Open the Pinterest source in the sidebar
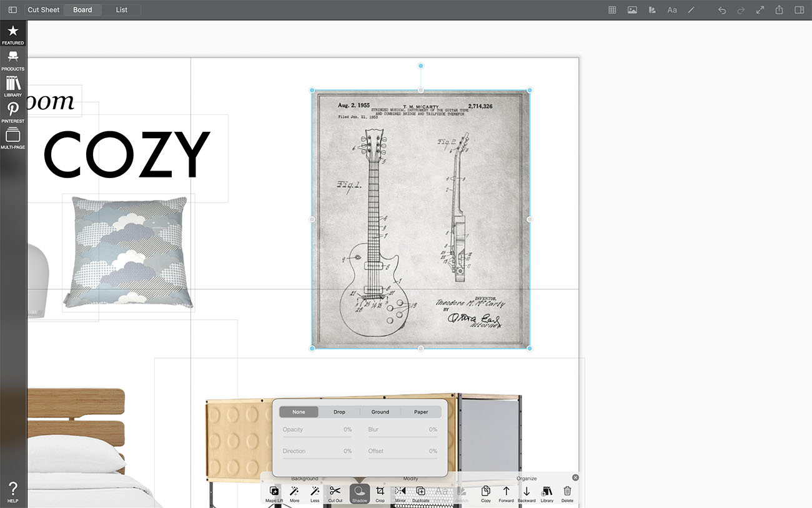This screenshot has height=508, width=812. pos(12,112)
